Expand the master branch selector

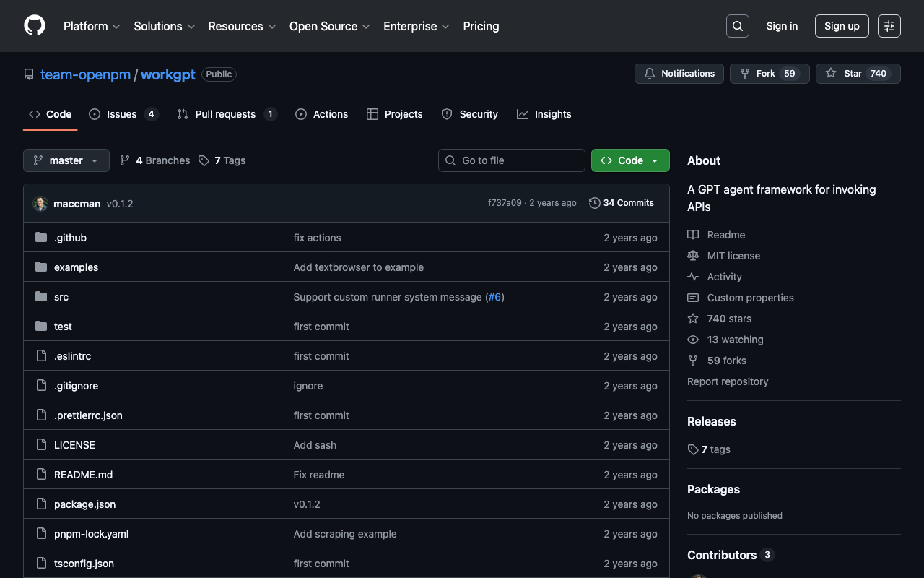(66, 160)
